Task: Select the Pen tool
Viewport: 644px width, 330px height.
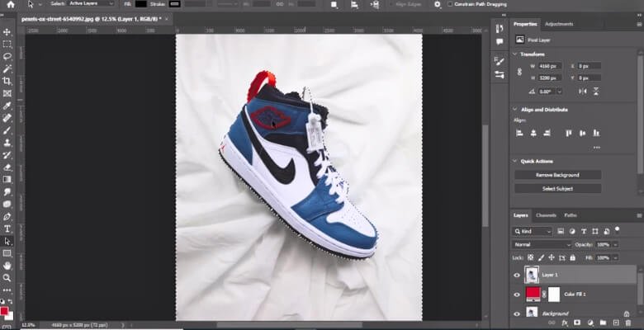Action: [x=7, y=216]
